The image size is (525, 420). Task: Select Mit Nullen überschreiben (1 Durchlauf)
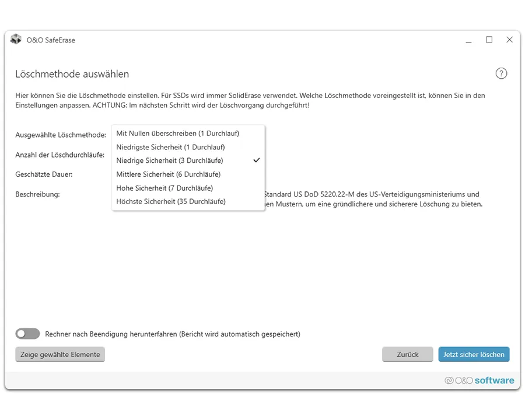pyautogui.click(x=188, y=134)
